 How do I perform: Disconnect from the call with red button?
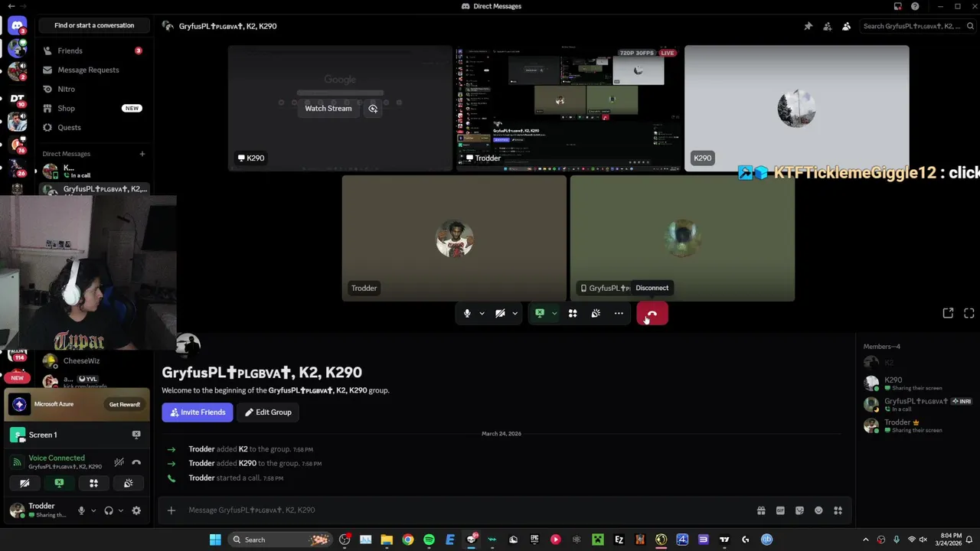[x=652, y=313]
